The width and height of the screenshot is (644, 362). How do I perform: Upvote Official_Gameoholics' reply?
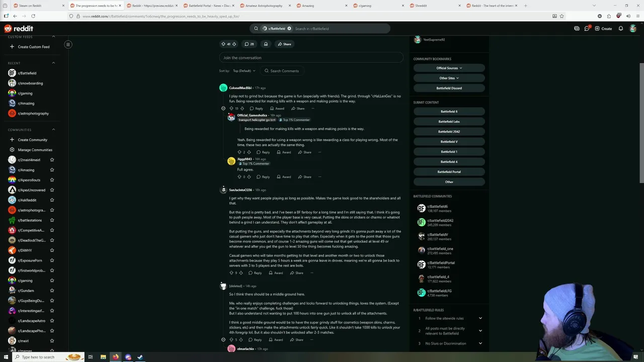[x=239, y=152]
